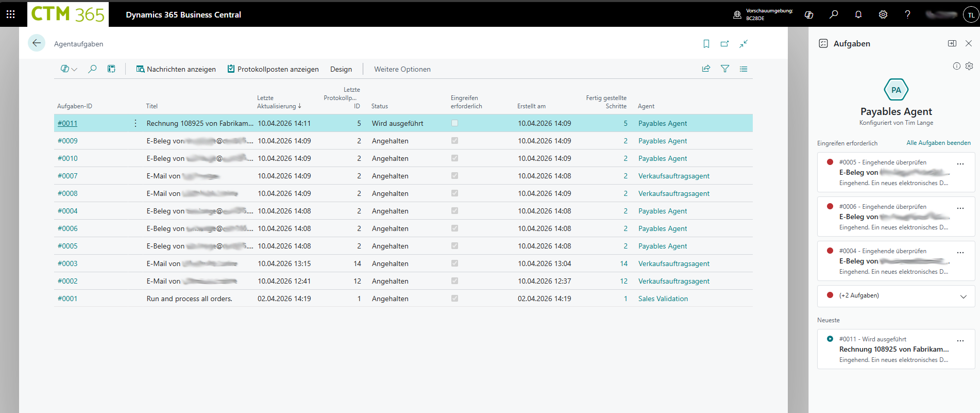Toggle Eingreifen erforderlich checkbox for task #0011
Viewport: 980px width, 413px height.
pos(454,123)
